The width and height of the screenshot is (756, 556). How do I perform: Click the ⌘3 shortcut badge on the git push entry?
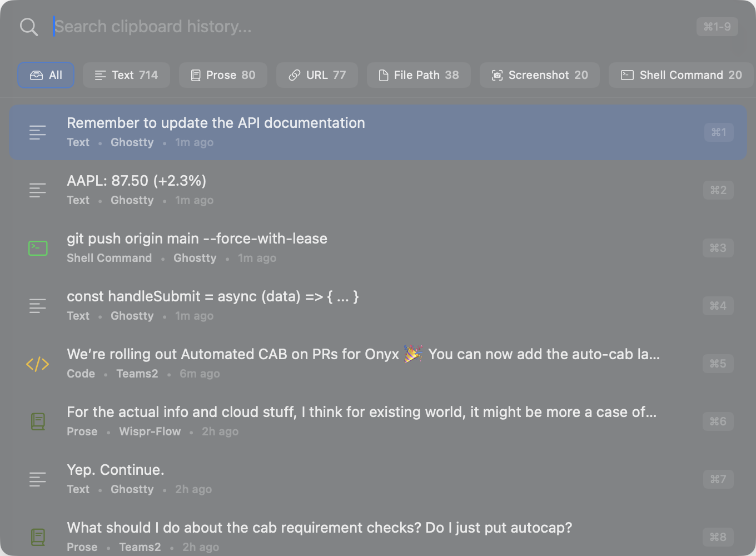click(x=718, y=248)
